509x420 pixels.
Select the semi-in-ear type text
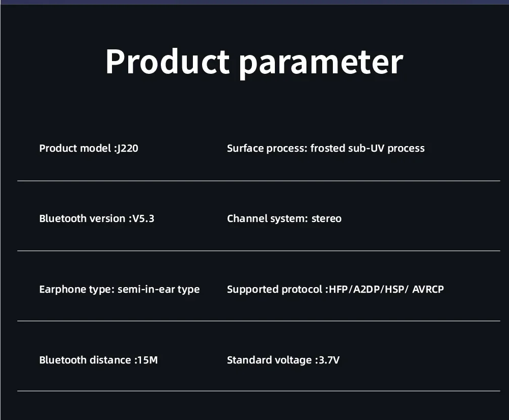coord(158,290)
